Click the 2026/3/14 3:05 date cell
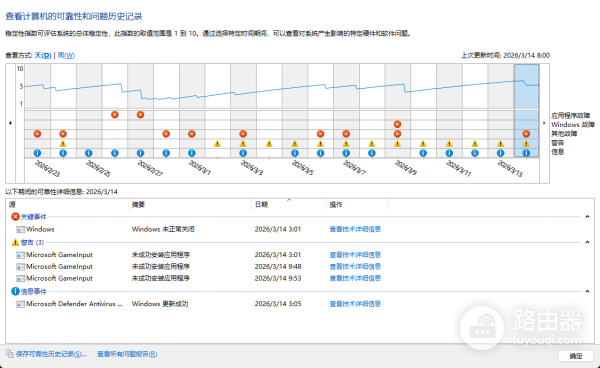 click(278, 304)
